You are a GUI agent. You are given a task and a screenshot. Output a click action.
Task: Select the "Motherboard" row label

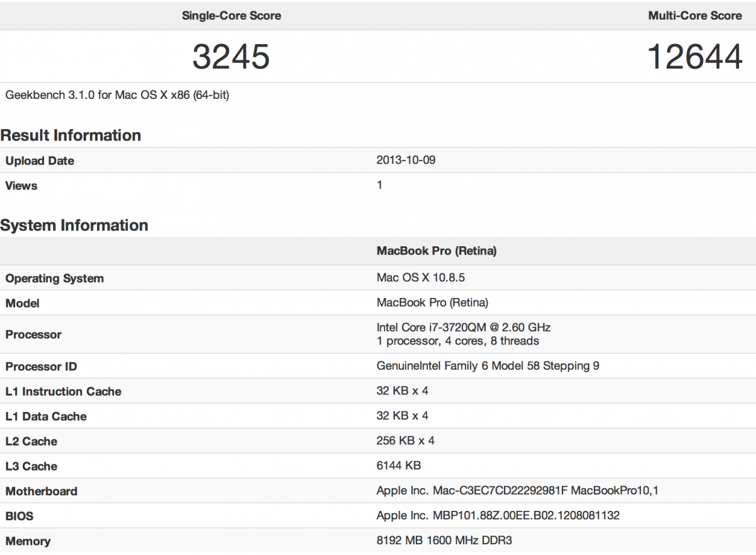coord(42,491)
